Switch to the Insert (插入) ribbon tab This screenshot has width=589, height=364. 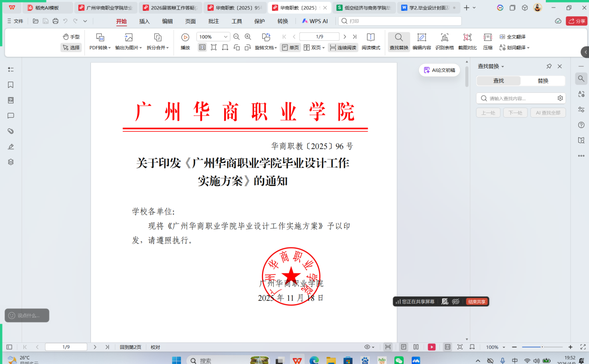coord(144,21)
